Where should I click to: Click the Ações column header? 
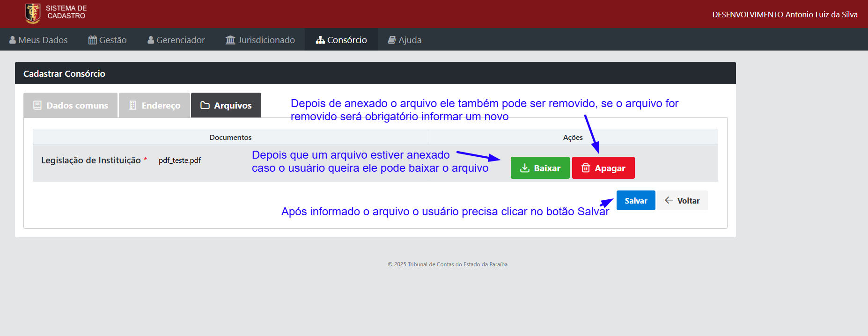click(573, 137)
